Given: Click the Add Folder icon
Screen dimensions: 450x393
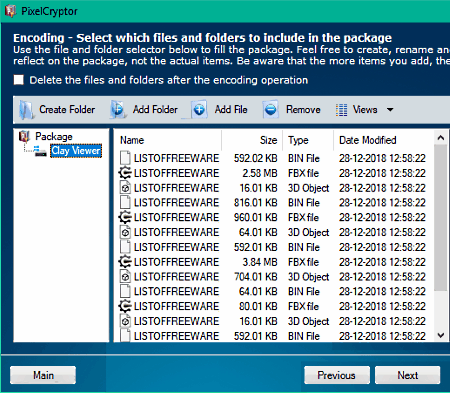Looking at the screenshot, I should [x=117, y=109].
